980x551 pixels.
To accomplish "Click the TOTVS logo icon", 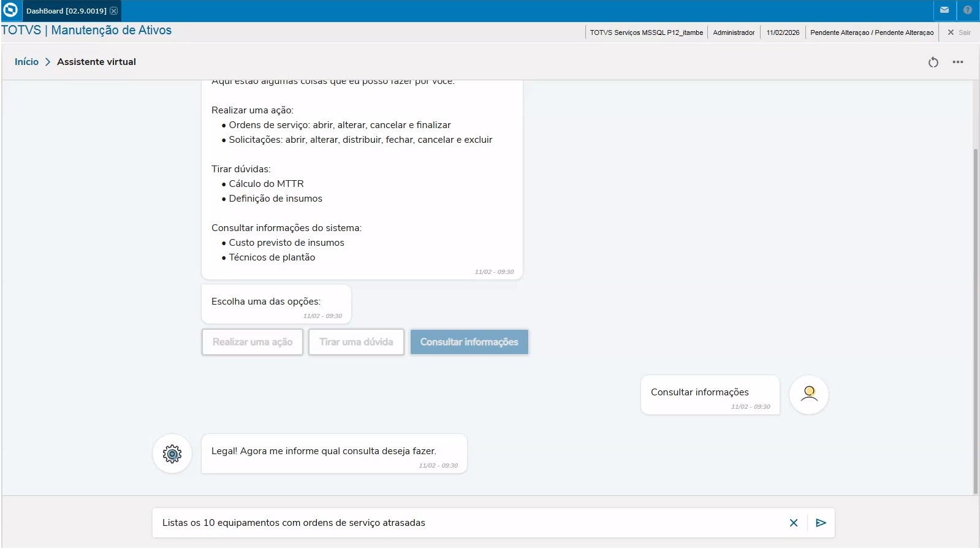I will [x=10, y=10].
